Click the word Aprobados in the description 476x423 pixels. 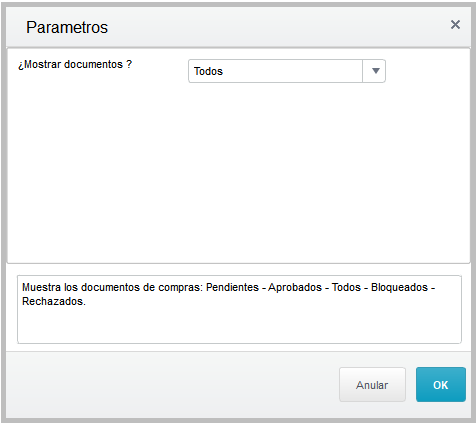295,287
